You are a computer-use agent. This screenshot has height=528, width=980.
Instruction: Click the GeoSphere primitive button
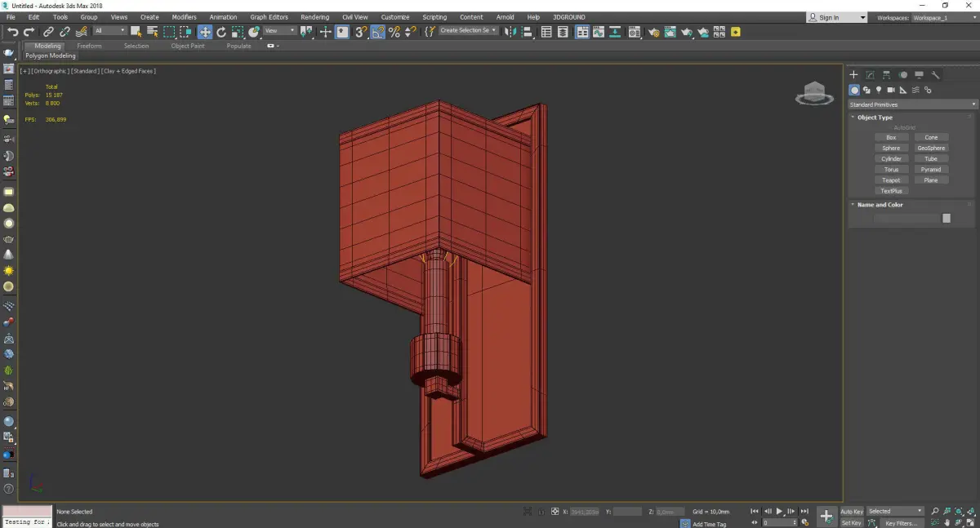click(x=931, y=149)
